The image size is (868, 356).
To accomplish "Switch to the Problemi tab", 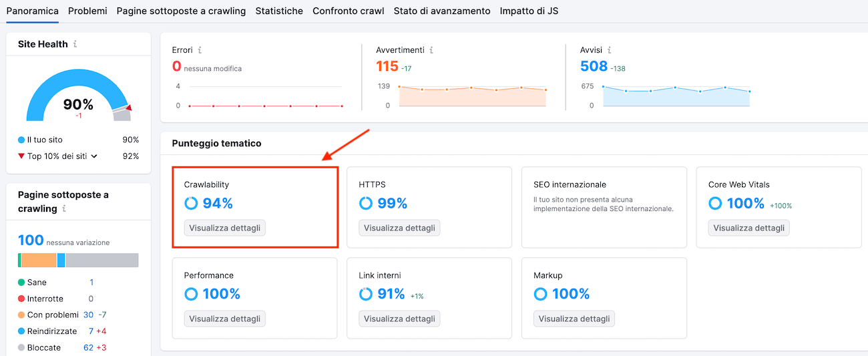I will click(x=87, y=11).
